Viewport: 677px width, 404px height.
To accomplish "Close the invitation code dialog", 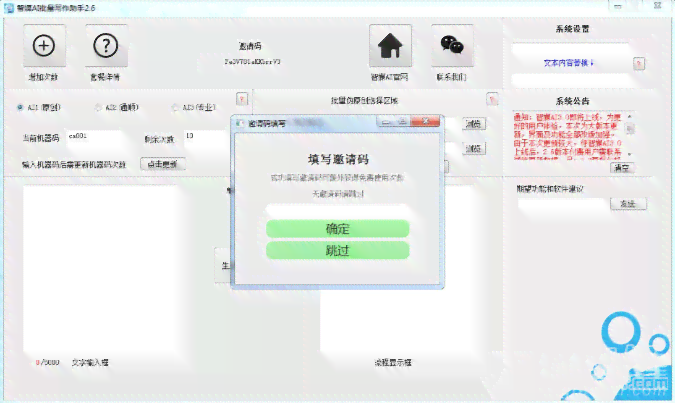I will (x=426, y=122).
